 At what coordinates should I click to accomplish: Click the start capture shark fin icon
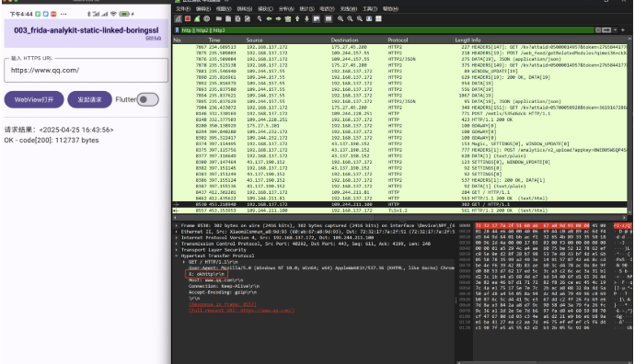tap(179, 18)
